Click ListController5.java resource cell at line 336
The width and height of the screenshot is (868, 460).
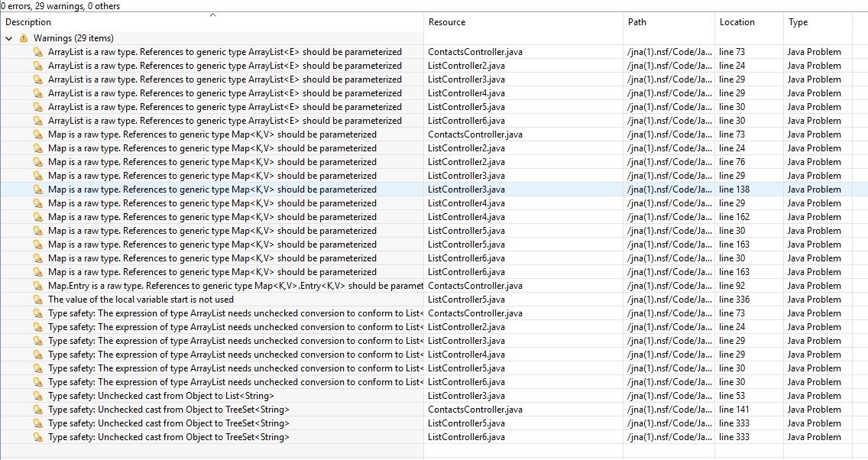(x=466, y=300)
